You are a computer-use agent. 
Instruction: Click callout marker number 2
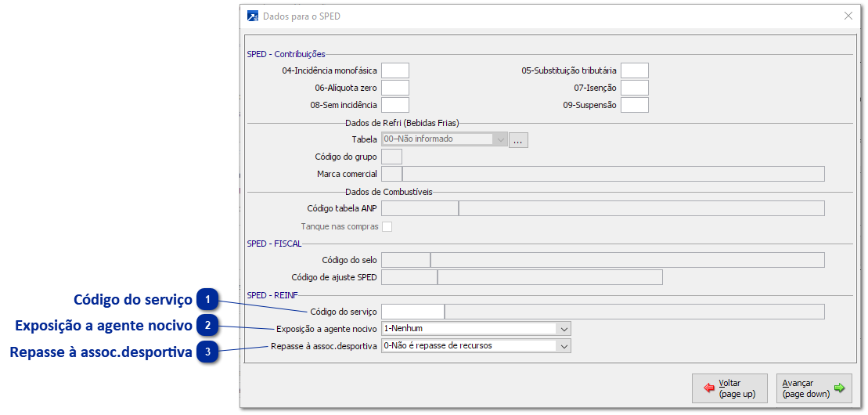(207, 326)
